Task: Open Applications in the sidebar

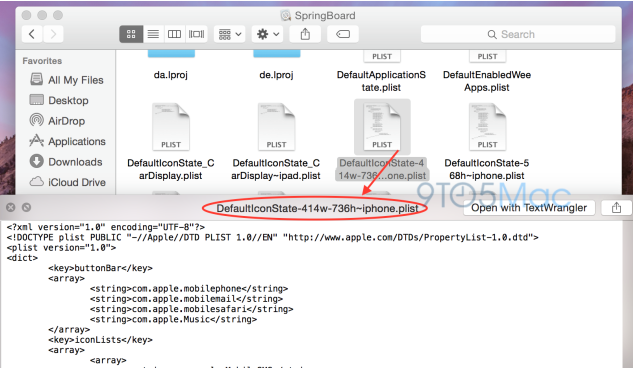Action: [x=67, y=141]
